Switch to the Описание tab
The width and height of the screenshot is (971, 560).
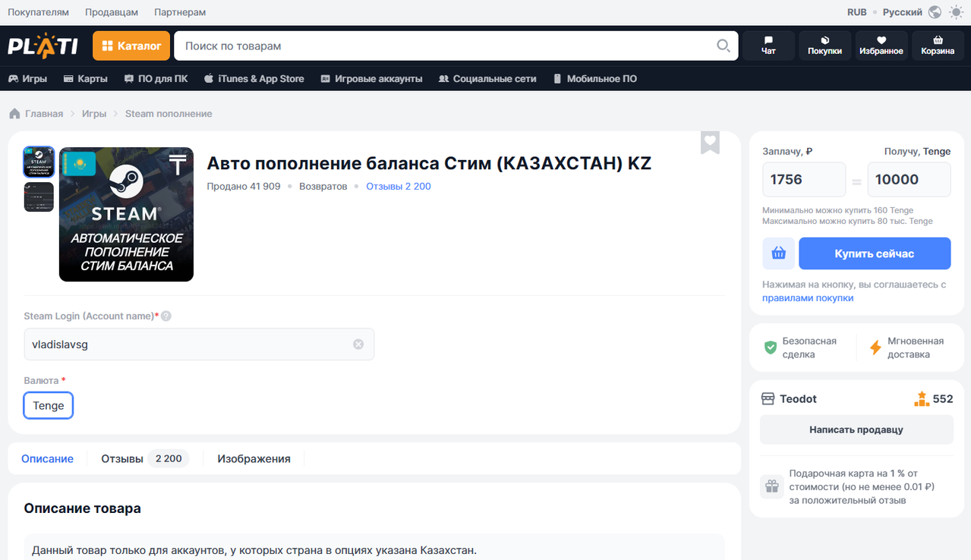(x=47, y=458)
